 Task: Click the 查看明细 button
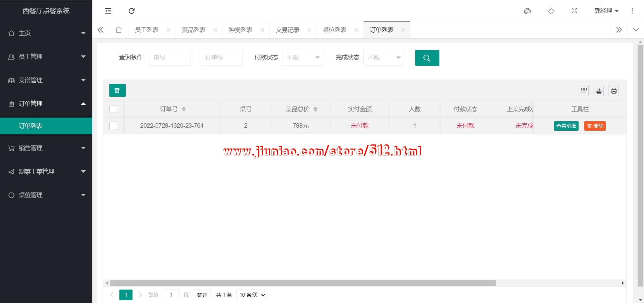pyautogui.click(x=566, y=126)
